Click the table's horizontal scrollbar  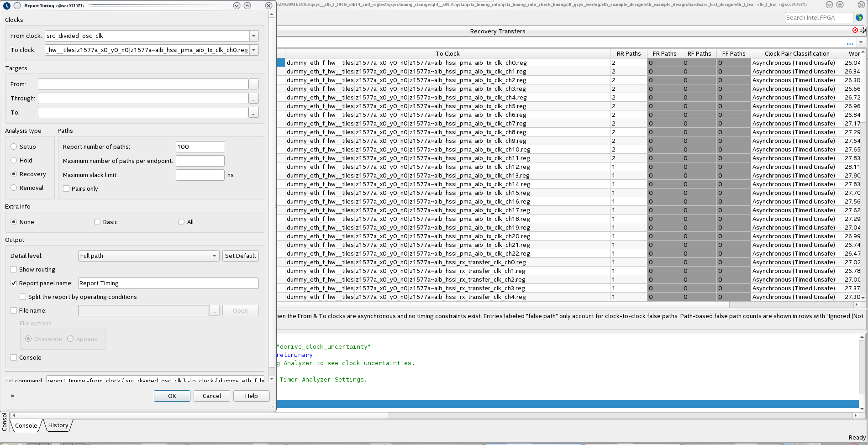(x=502, y=304)
